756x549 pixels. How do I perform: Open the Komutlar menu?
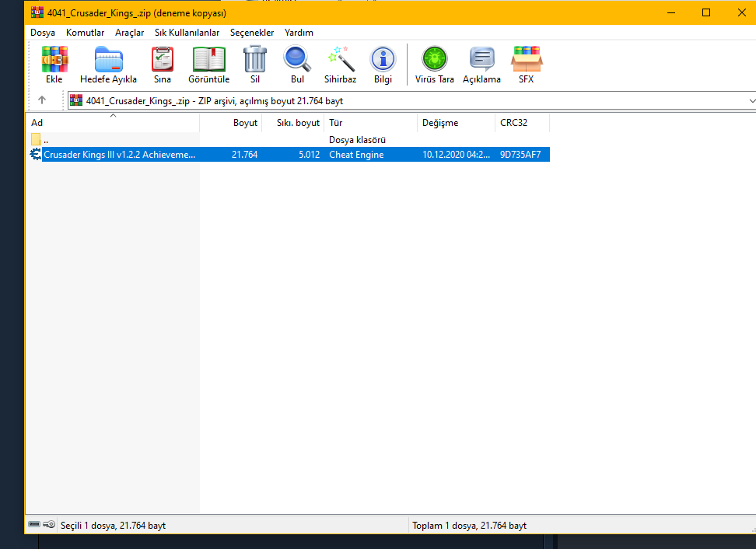tap(86, 33)
